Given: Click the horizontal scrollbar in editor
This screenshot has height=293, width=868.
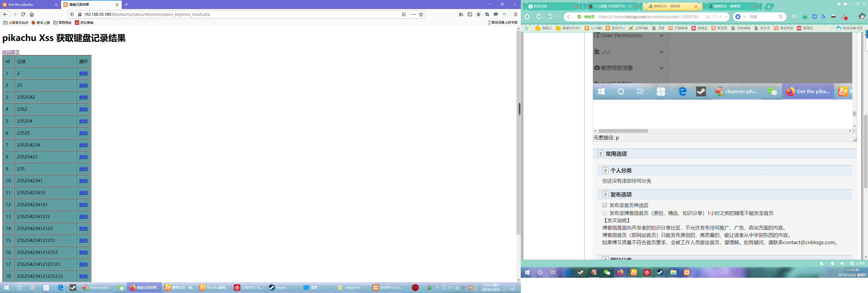Looking at the screenshot, I should tap(623, 131).
